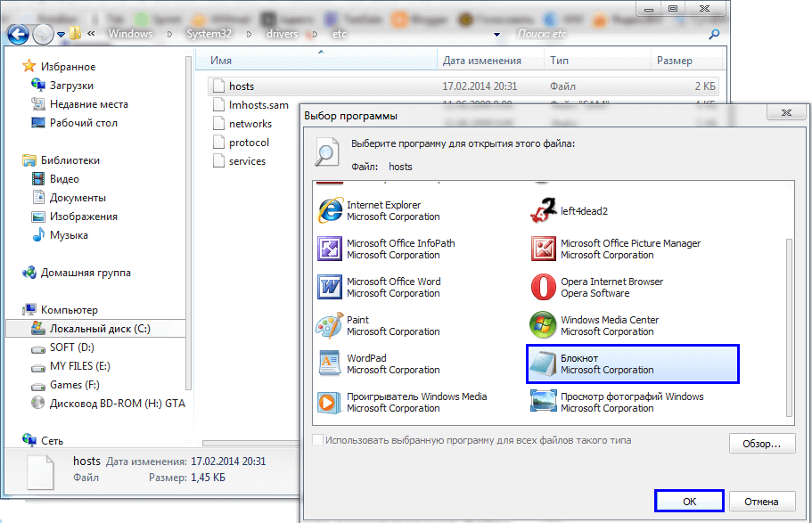Viewport: 812px width, 523px height.
Task: Click the Windows breadcrumb segment
Action: pos(130,34)
